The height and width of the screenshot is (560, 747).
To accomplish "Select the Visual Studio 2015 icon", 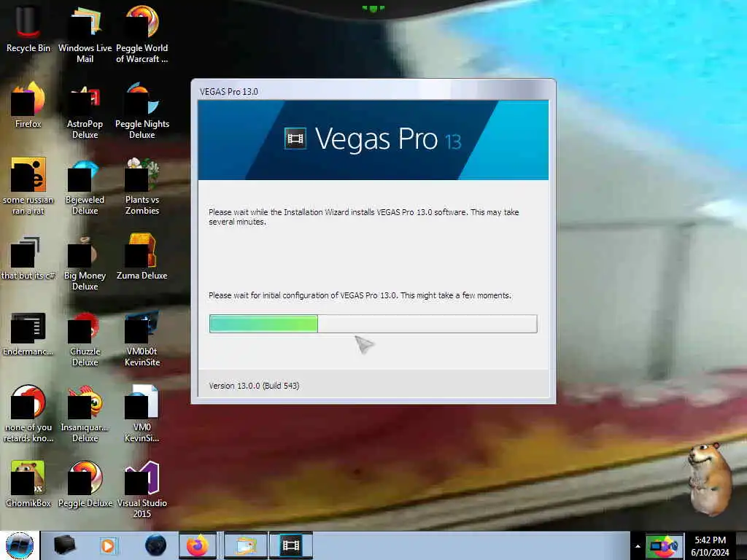I will (x=142, y=489).
